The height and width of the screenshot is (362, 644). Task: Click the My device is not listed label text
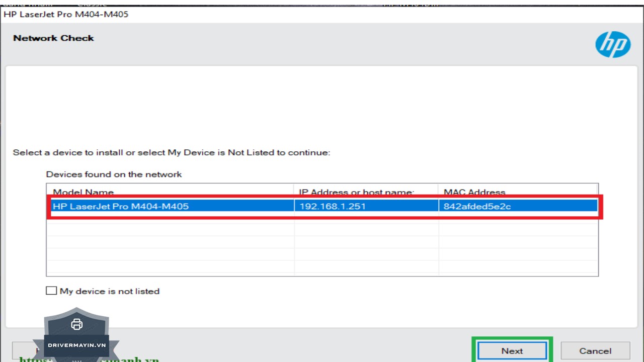pyautogui.click(x=109, y=291)
